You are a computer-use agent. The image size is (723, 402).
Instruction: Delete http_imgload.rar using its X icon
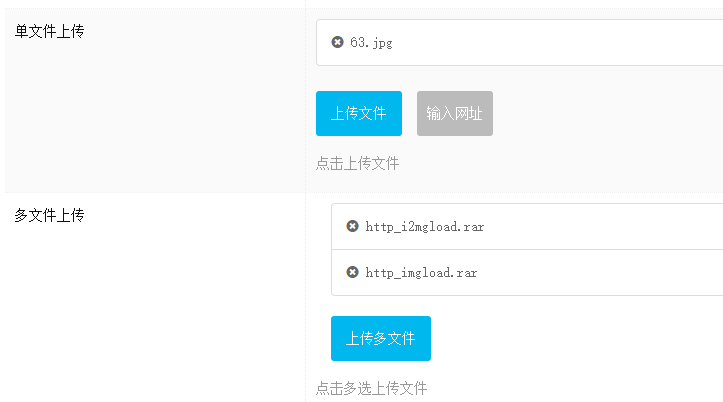point(352,272)
